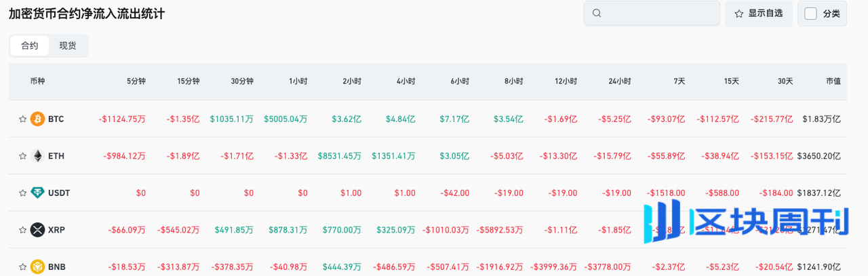Image resolution: width=868 pixels, height=276 pixels.
Task: Click the Tether USDT coin icon
Action: click(x=38, y=193)
